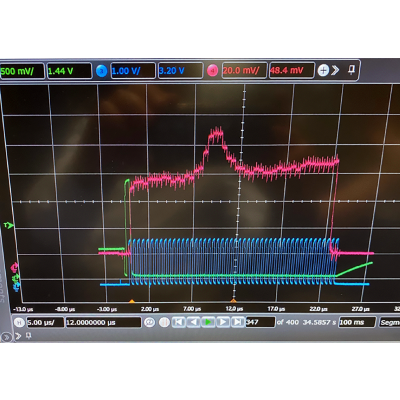Click the horizontal H icon
The image size is (400, 400).
19,322
